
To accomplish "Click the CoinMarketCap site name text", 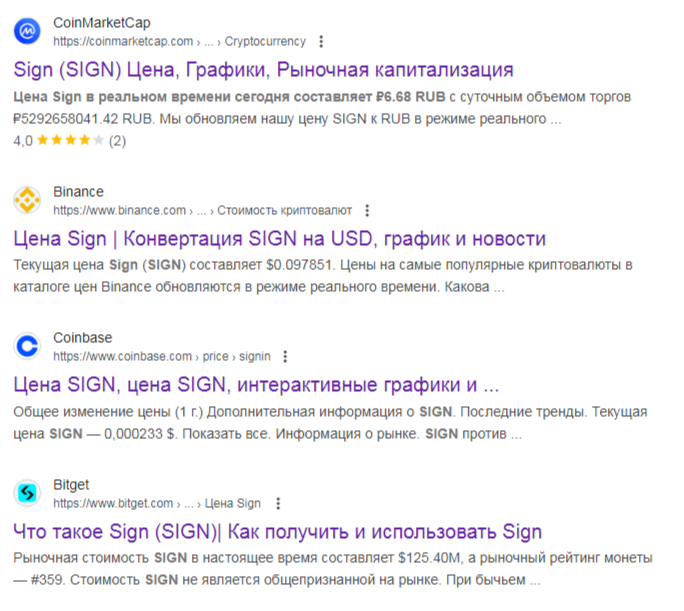I will (x=101, y=23).
